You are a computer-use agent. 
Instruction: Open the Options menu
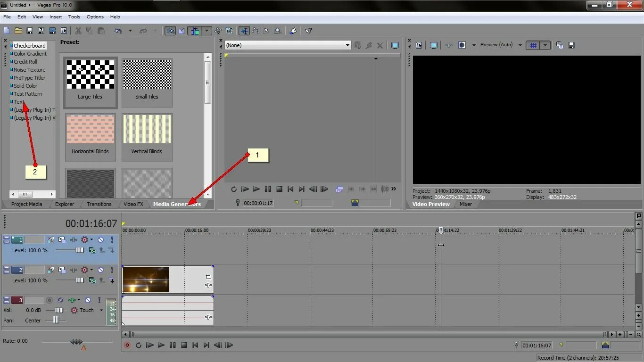pos(95,16)
